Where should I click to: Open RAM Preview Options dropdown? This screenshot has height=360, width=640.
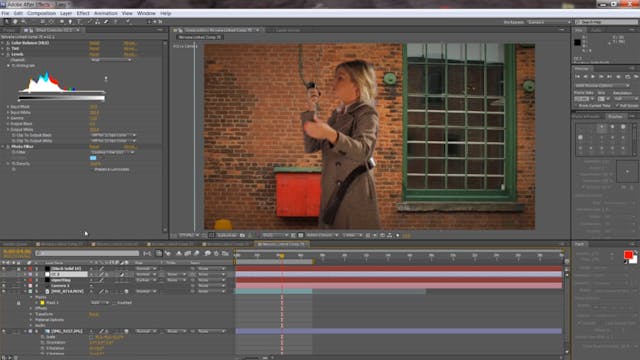click(x=602, y=86)
